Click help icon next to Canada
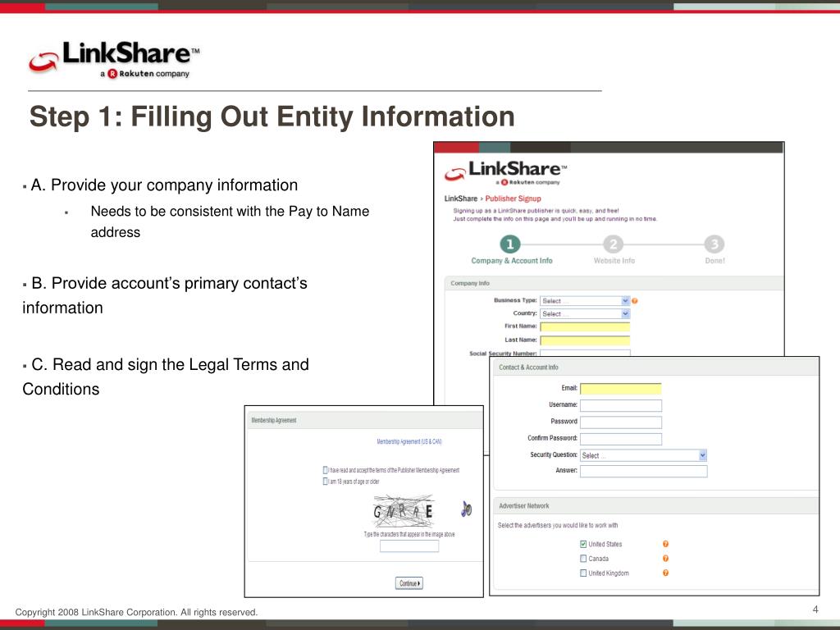 665,558
